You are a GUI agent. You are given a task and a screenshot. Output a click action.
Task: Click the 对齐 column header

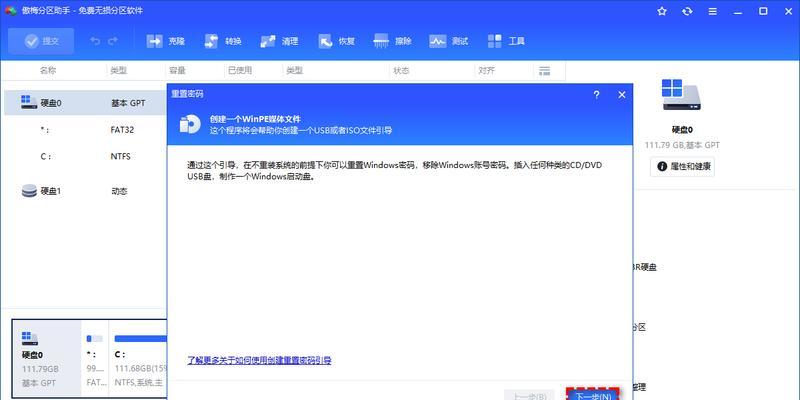pos(487,71)
